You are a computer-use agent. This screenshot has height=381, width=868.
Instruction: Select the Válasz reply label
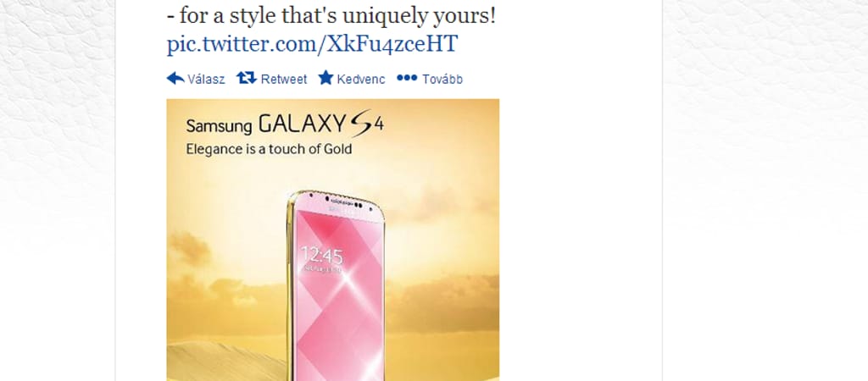tap(206, 79)
